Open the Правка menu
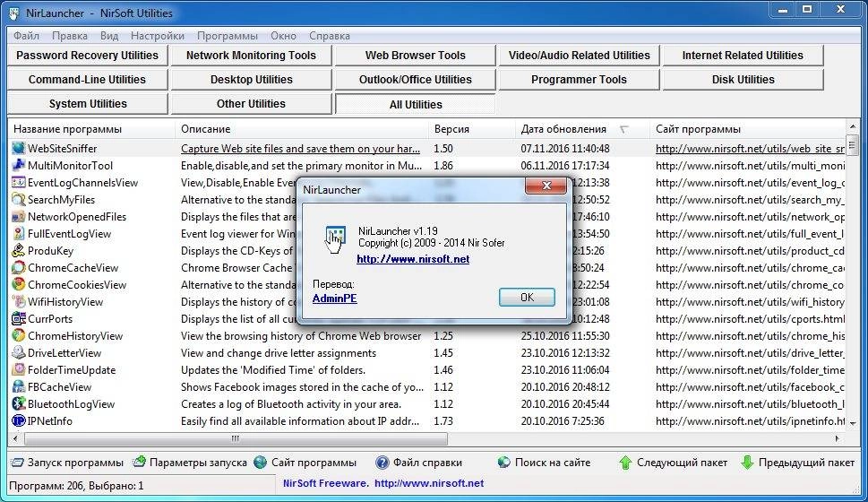The width and height of the screenshot is (868, 502). coord(70,36)
